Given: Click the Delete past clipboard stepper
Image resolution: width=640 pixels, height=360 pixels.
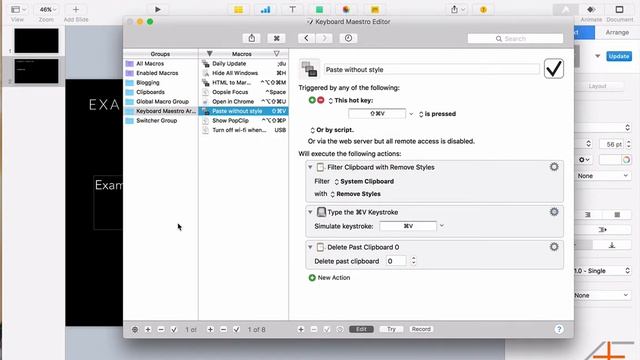Looking at the screenshot, I should coord(413,260).
